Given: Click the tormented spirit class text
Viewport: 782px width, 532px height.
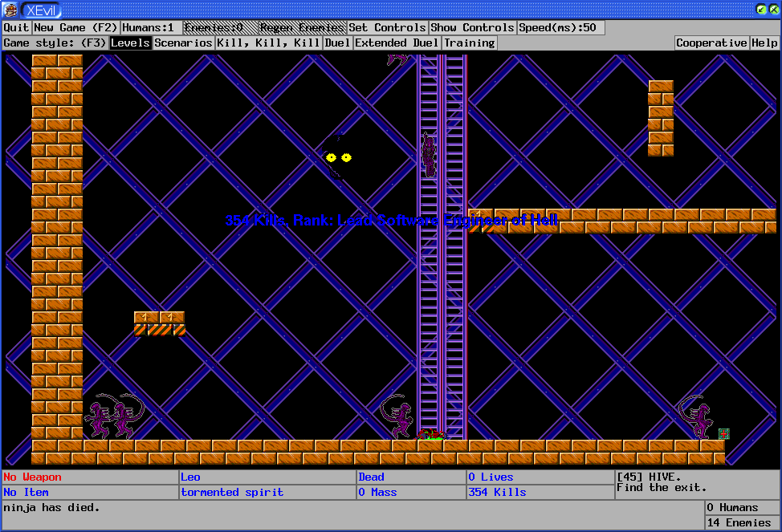Looking at the screenshot, I should click(232, 492).
